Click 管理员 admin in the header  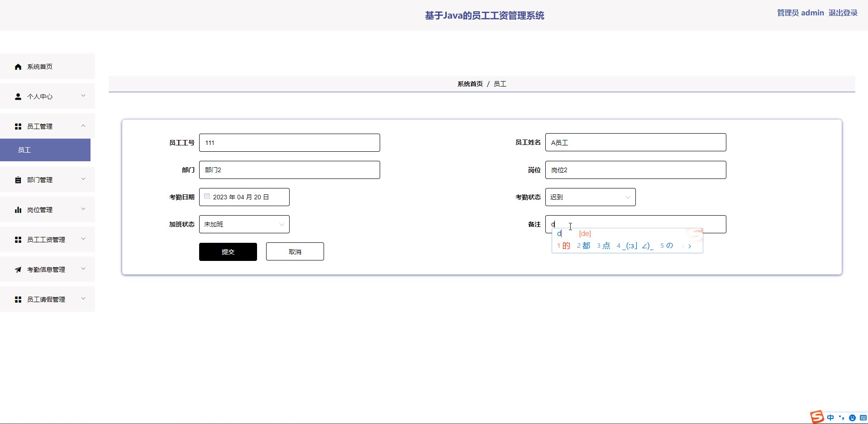[x=801, y=13]
